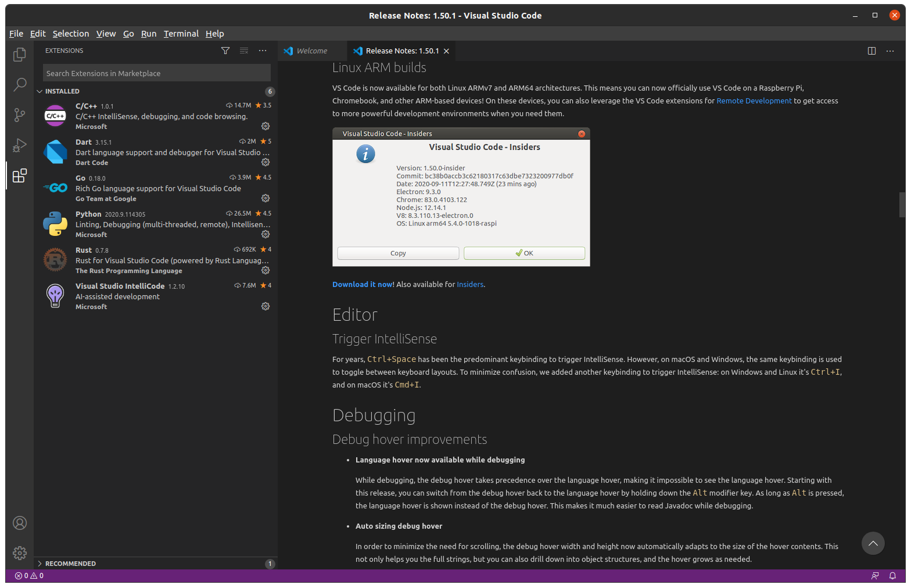Viewport: 911px width, 588px height.
Task: Open manage gear for C/C++ extension
Action: click(x=266, y=126)
